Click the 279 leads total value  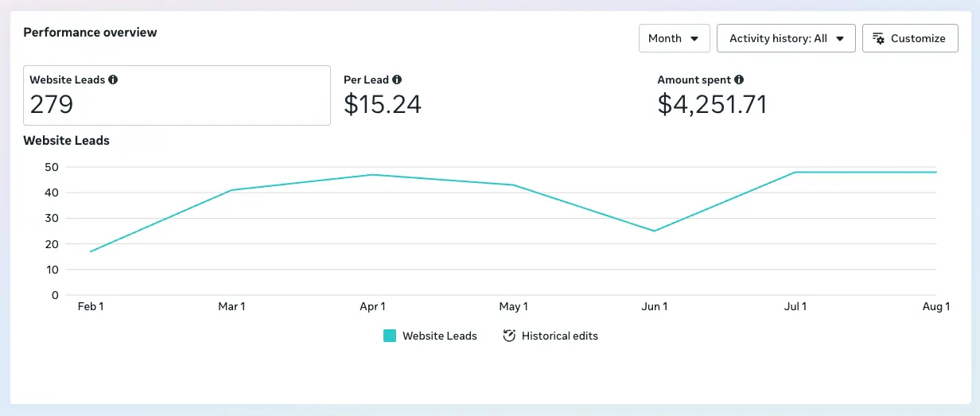pyautogui.click(x=52, y=104)
